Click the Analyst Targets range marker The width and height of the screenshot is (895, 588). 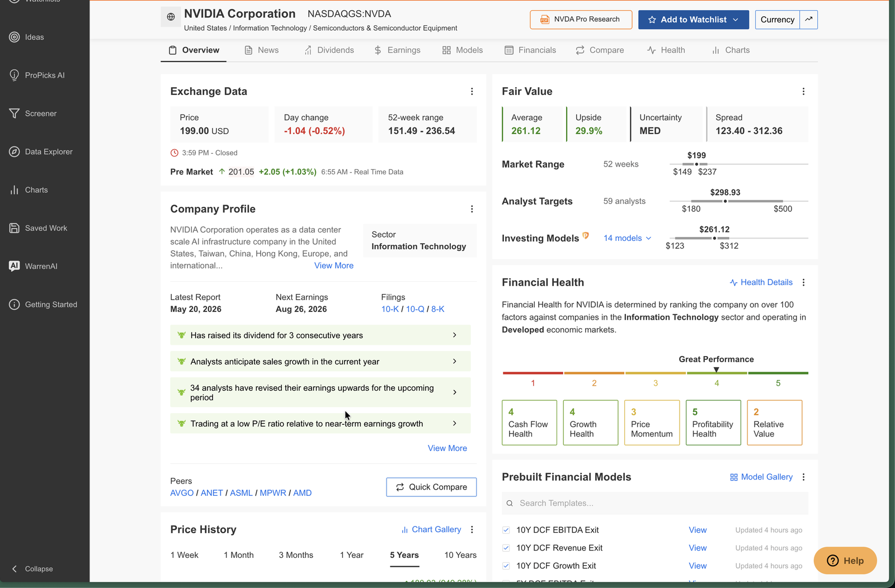click(x=726, y=201)
